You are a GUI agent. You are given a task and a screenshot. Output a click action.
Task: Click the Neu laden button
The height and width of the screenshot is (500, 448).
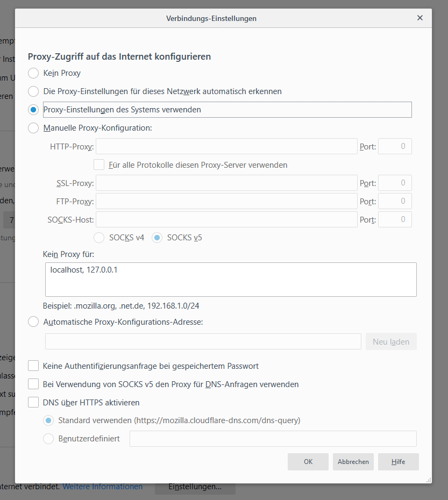391,342
